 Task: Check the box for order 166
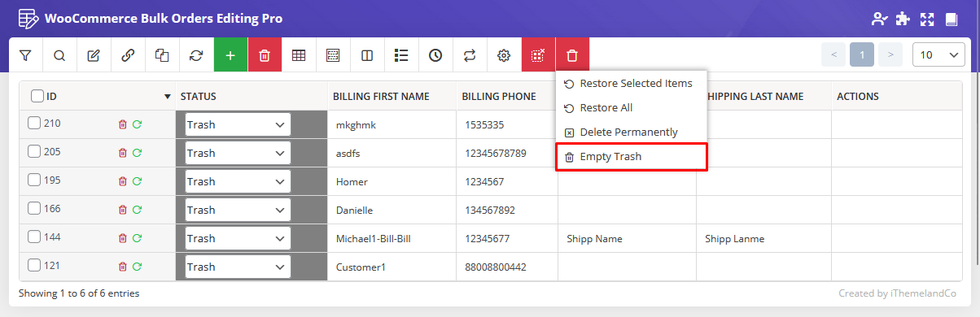click(34, 208)
